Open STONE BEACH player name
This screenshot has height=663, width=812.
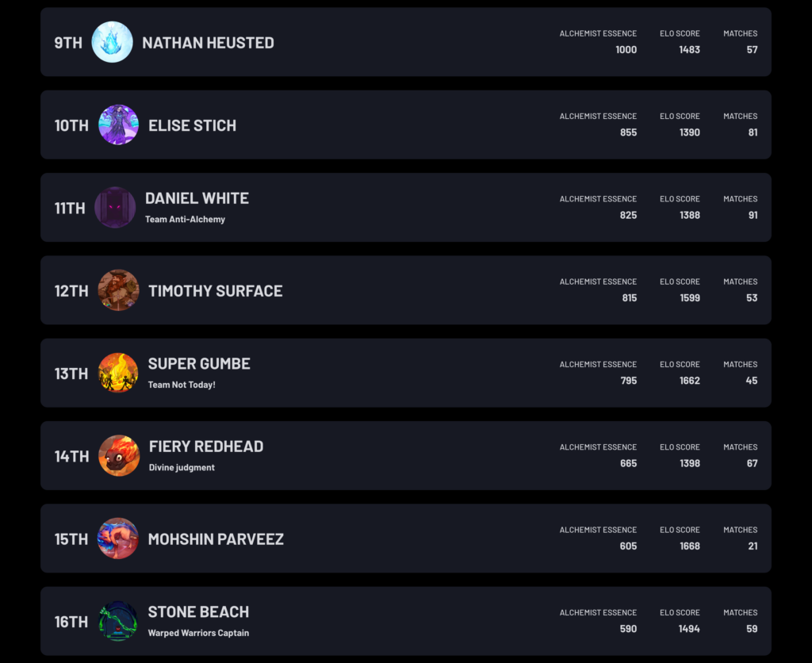pyautogui.click(x=198, y=611)
